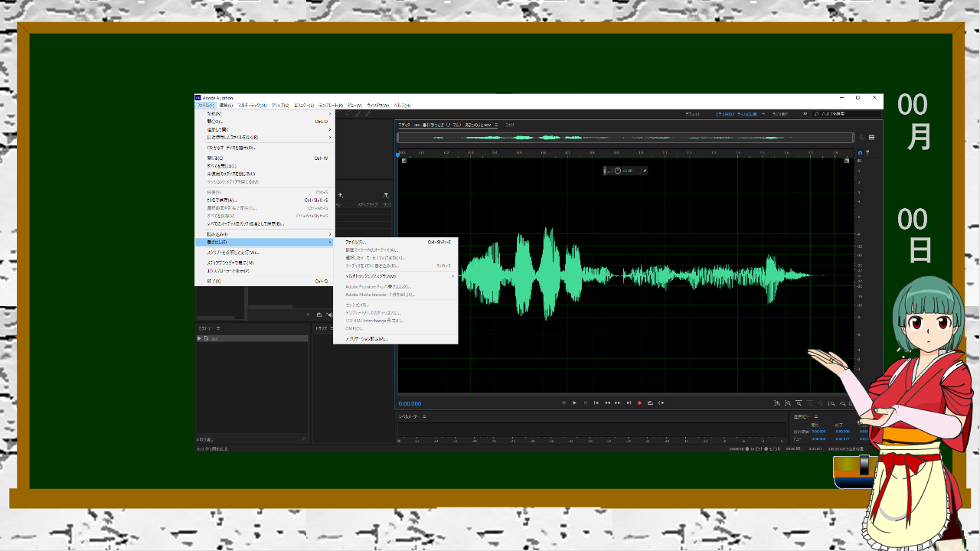
Task: Click the volume knob in the HUD
Action: [618, 171]
